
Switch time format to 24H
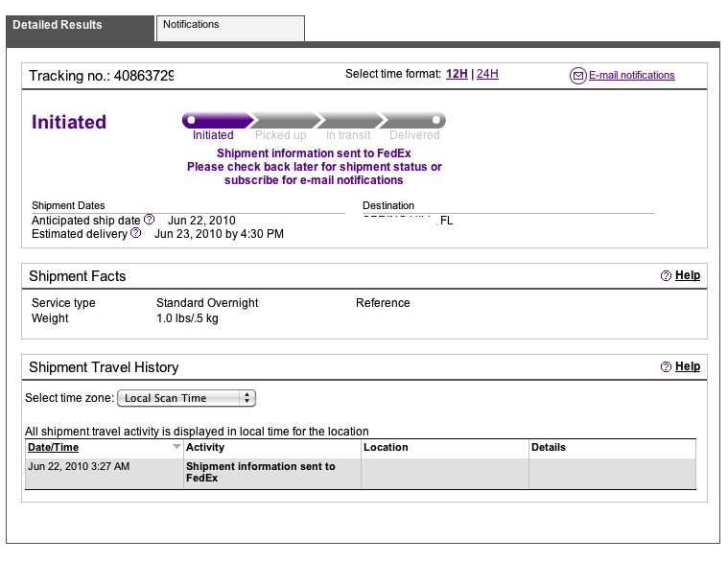[487, 74]
